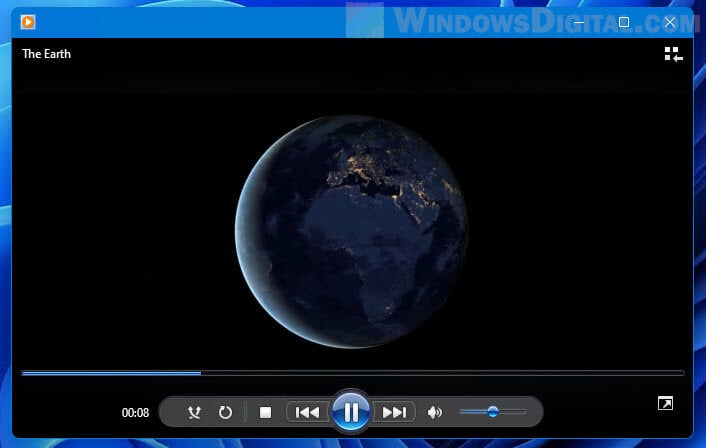Image resolution: width=706 pixels, height=448 pixels.
Task: Click the Earth video image
Action: click(351, 232)
